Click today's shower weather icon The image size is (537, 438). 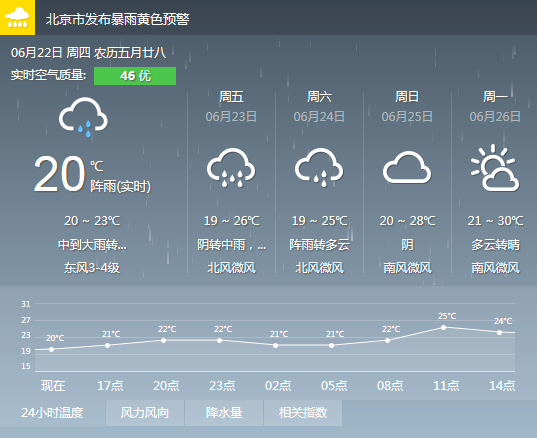coord(83,117)
